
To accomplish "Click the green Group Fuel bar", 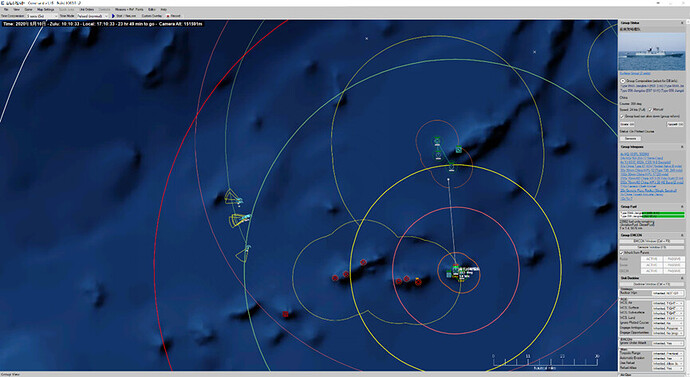I will [x=663, y=215].
